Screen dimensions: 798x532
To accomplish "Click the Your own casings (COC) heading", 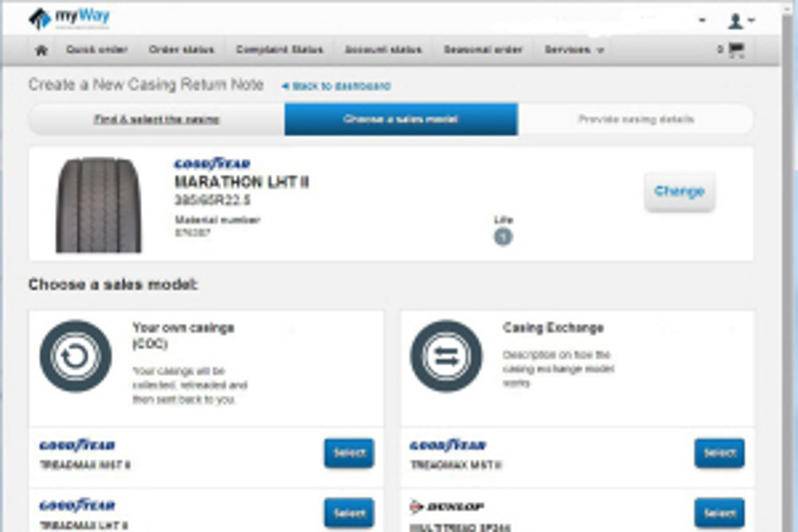I will point(183,335).
